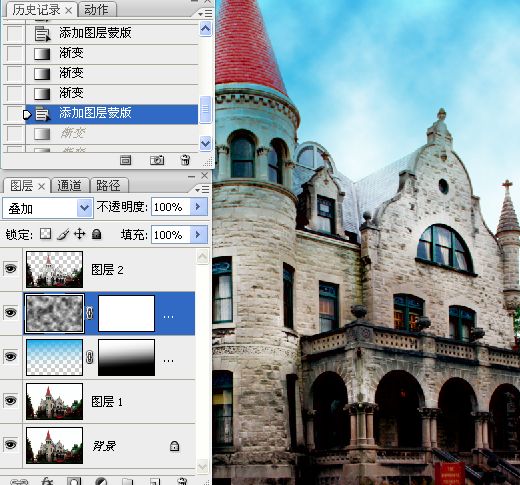Create new document from current state
The height and width of the screenshot is (485, 520).
click(x=125, y=160)
